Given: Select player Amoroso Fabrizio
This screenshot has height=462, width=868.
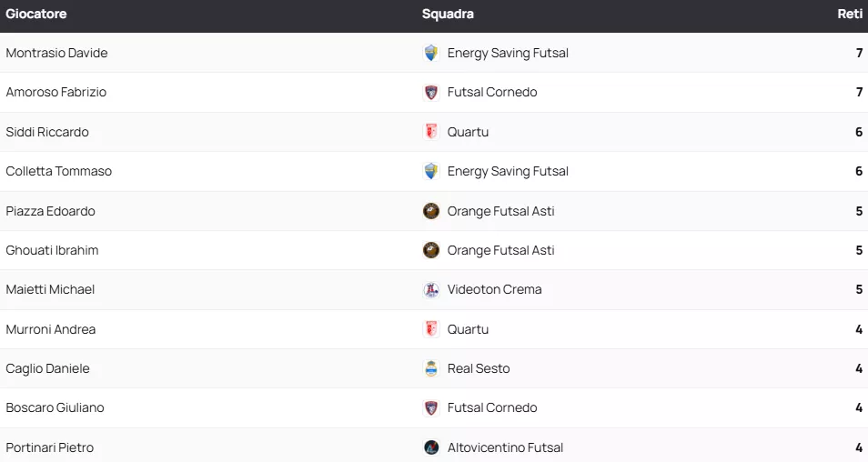Looking at the screenshot, I should pyautogui.click(x=56, y=93).
